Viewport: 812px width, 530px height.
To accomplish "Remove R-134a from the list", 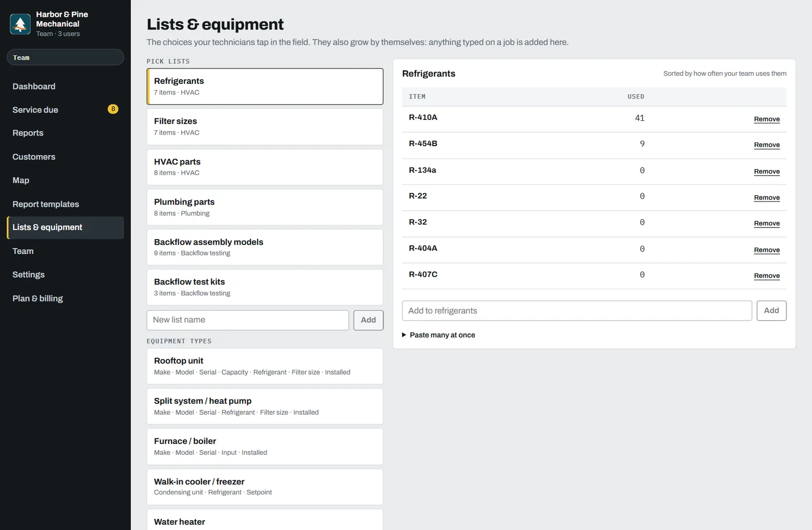I will pyautogui.click(x=767, y=172).
